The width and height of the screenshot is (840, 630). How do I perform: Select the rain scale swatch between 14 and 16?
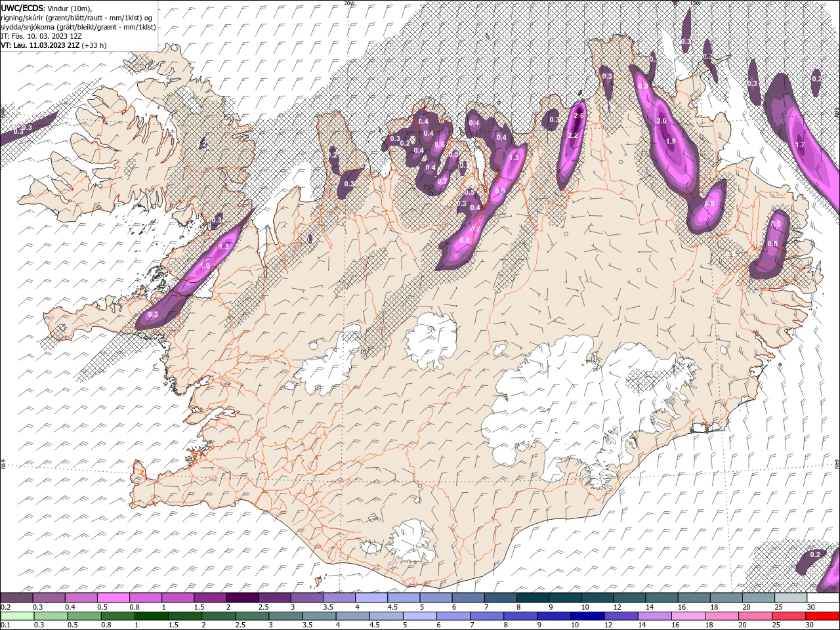[x=654, y=616]
